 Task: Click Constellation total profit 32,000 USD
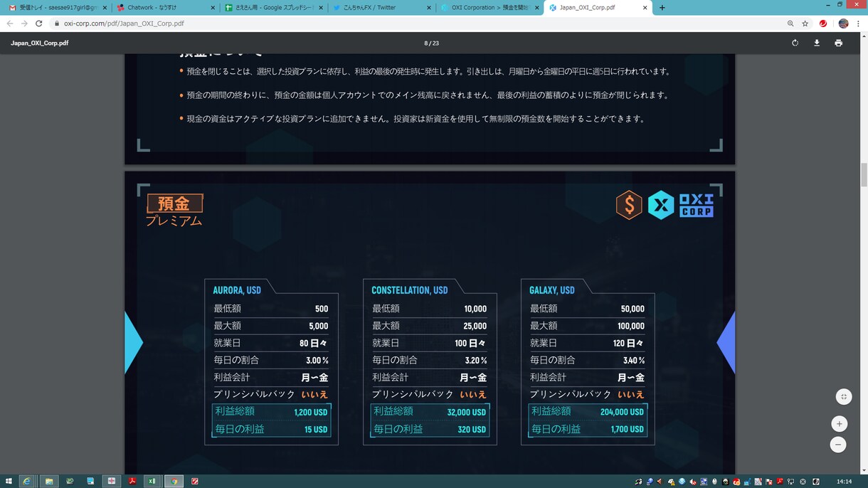click(467, 412)
